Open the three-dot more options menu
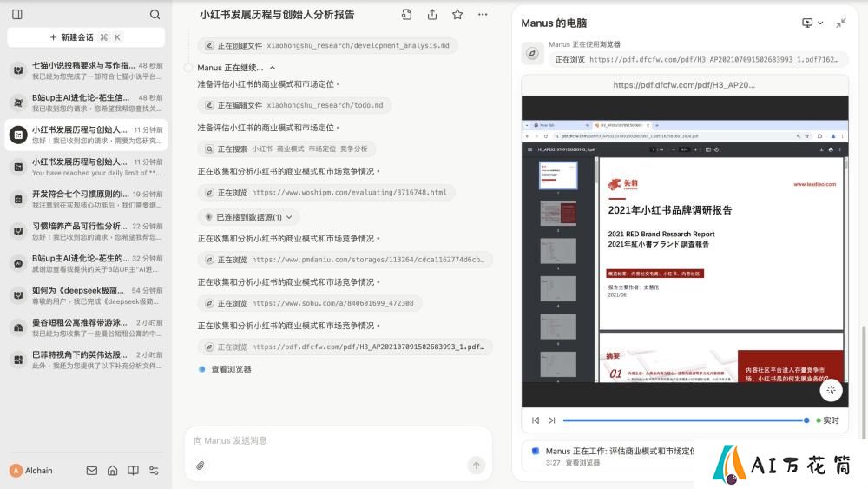Screen dimensions: 868x489 (x=483, y=15)
